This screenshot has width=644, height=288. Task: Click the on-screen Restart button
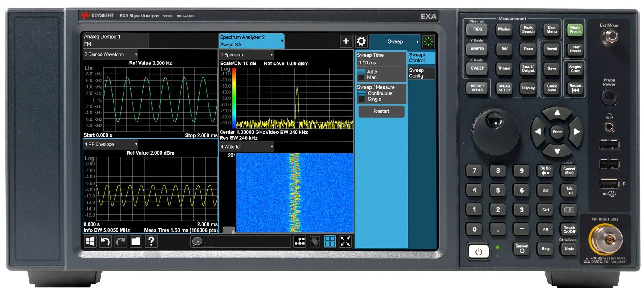(381, 112)
